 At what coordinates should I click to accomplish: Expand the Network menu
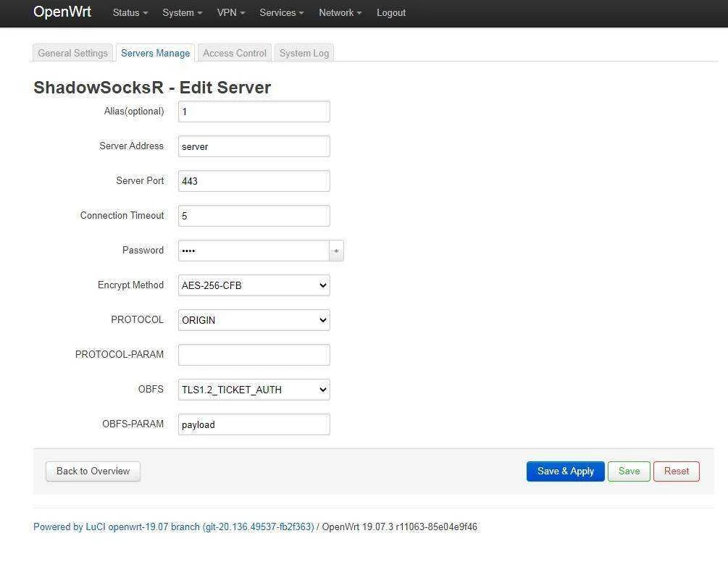[340, 12]
